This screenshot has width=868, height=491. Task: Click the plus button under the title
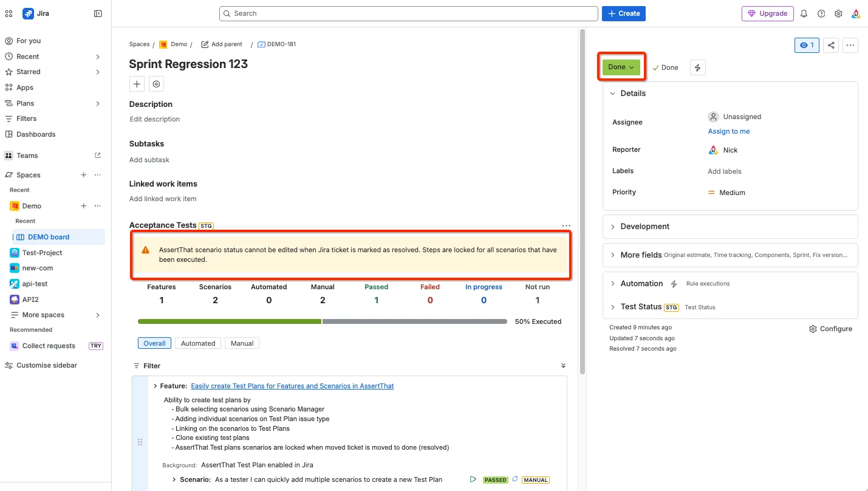pyautogui.click(x=137, y=84)
